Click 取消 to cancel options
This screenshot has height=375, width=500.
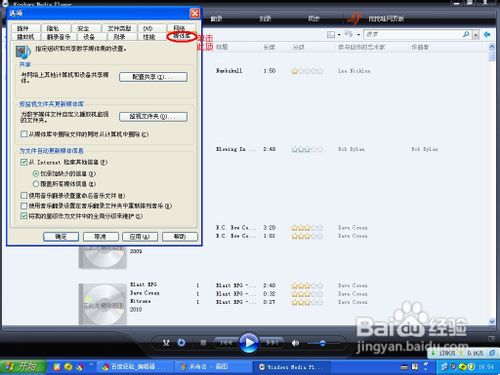coord(101,237)
